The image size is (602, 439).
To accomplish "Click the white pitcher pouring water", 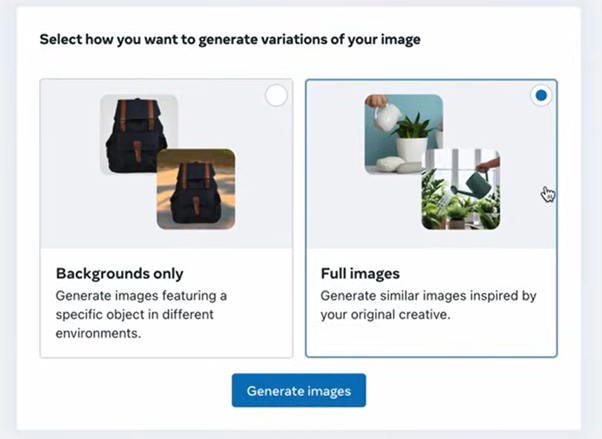I will tap(387, 116).
